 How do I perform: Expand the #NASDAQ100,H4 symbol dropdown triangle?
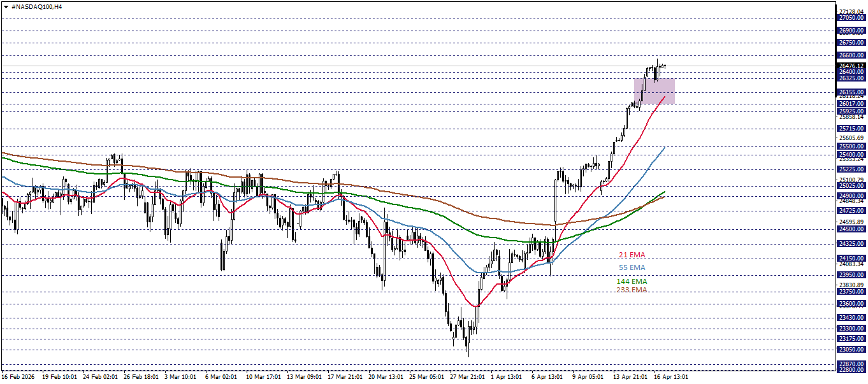7,8
